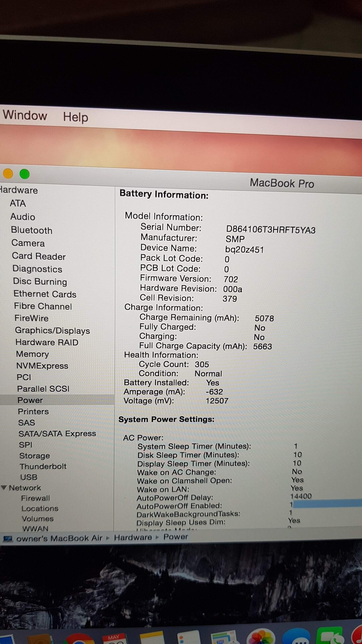Open the yellow Notes app in dock
This screenshot has width=362, height=644.
[152, 638]
